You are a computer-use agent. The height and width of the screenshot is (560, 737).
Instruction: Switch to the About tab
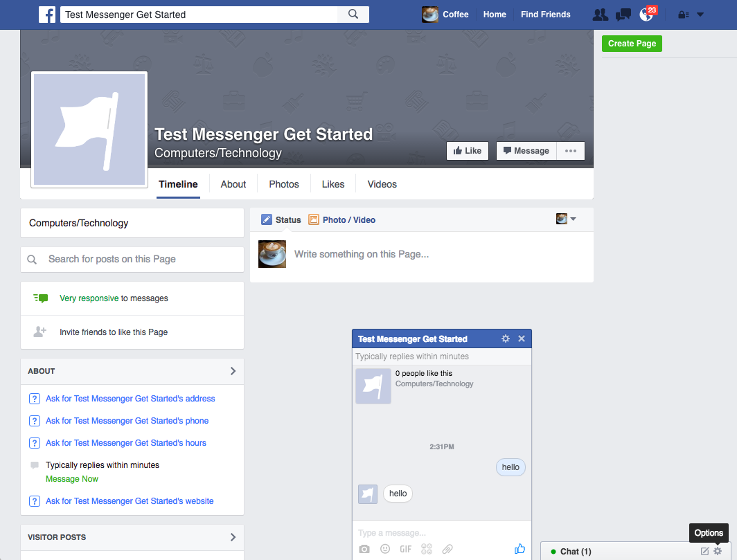233,184
